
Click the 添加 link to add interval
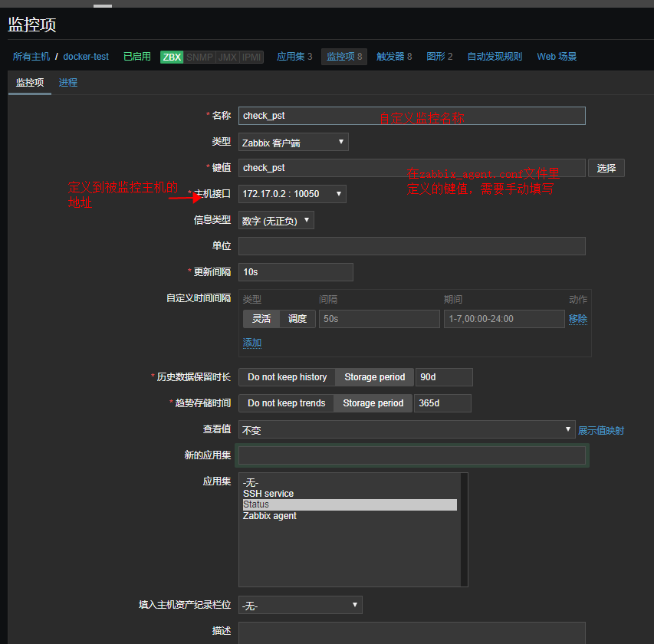click(252, 343)
